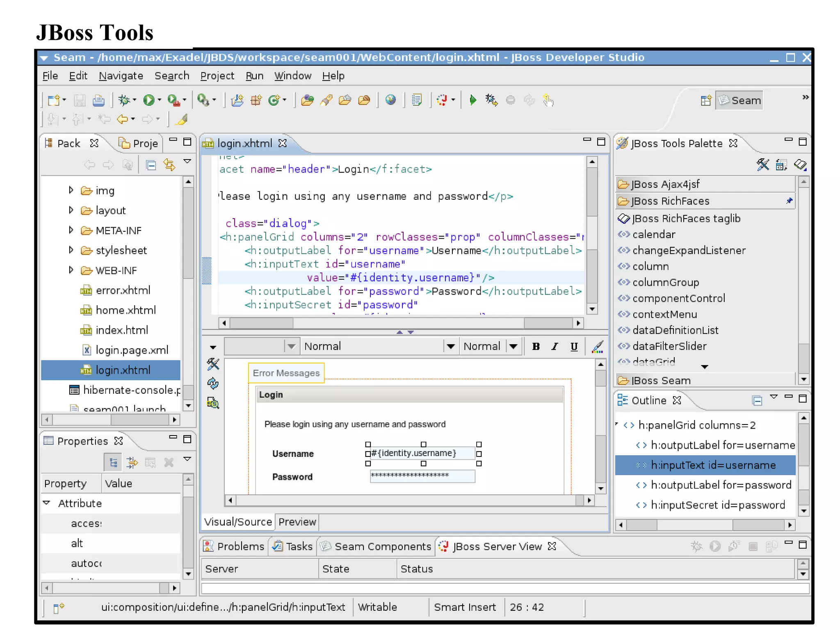The height and width of the screenshot is (630, 840).
Task: Switch to the Tasks tab
Action: click(x=293, y=546)
